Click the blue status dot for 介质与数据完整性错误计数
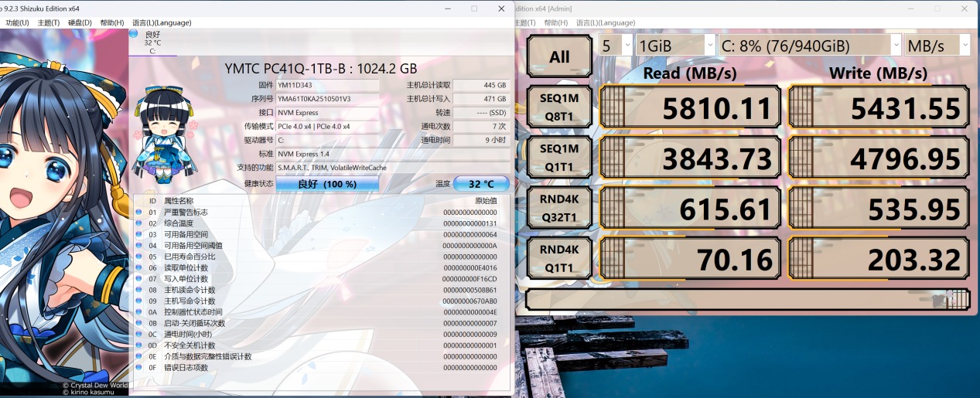 tap(139, 356)
